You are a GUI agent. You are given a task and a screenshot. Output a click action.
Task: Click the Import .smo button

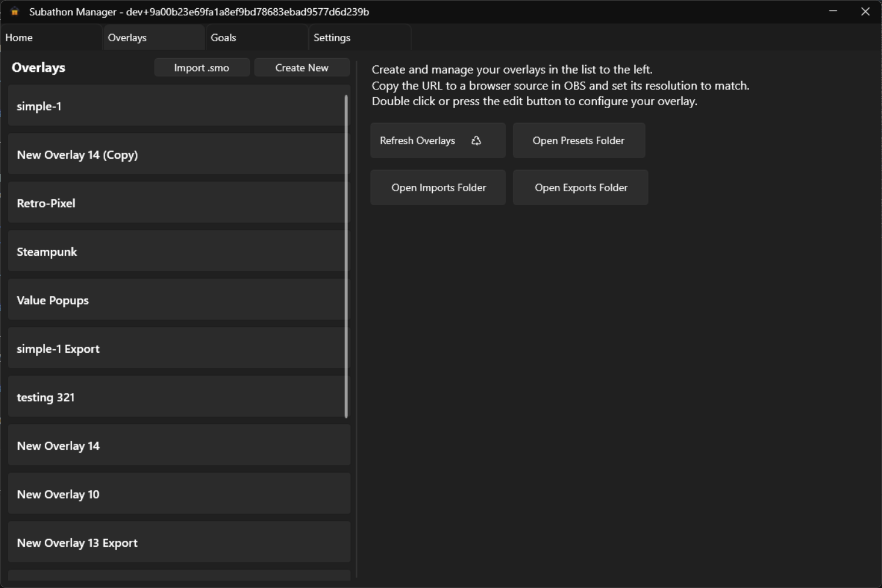click(202, 68)
